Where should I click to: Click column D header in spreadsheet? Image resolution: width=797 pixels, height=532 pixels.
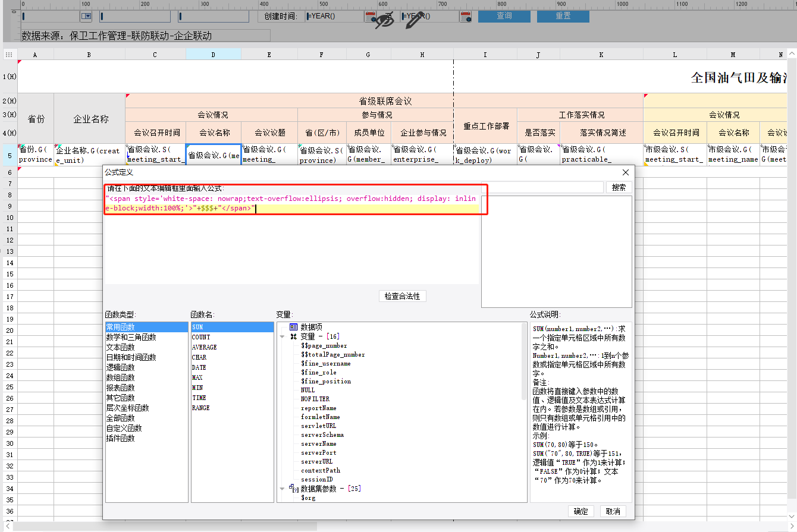[x=214, y=54]
